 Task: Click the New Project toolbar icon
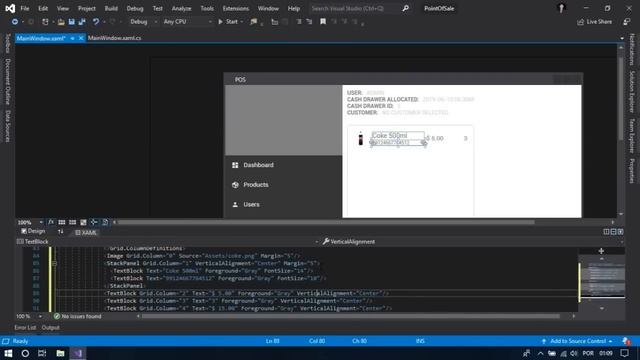pyautogui.click(x=45, y=22)
